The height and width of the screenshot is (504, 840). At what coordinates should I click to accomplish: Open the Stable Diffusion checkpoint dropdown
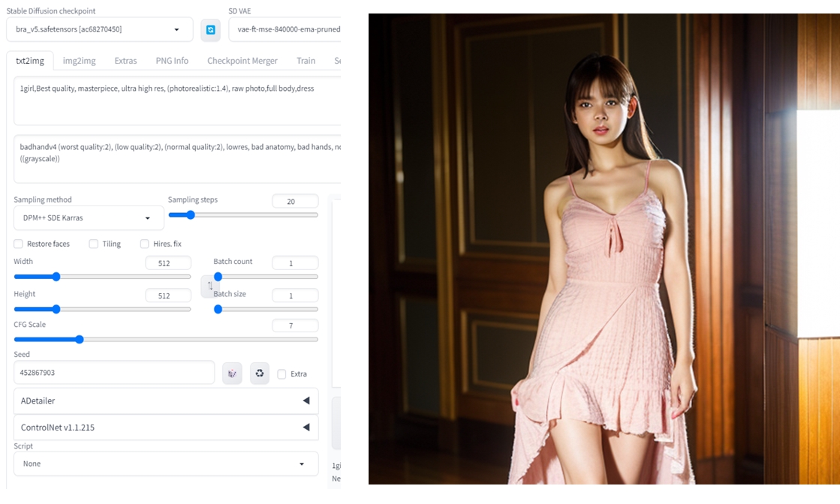tap(99, 30)
